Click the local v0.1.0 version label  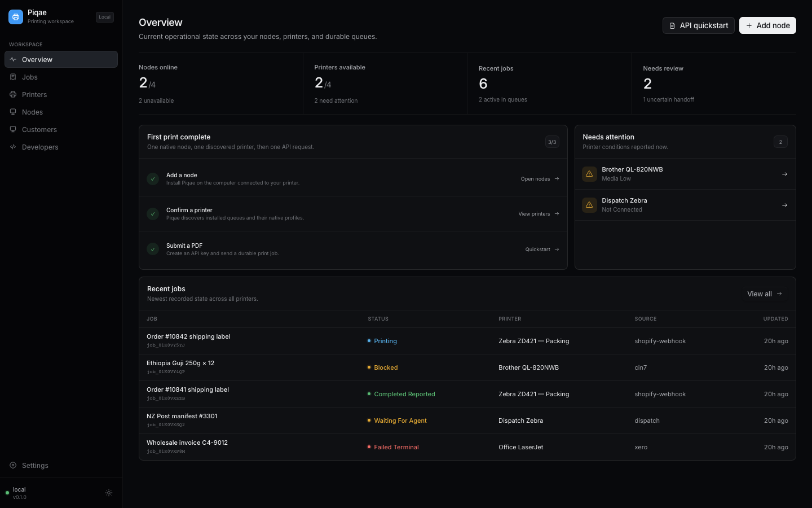coord(20,493)
